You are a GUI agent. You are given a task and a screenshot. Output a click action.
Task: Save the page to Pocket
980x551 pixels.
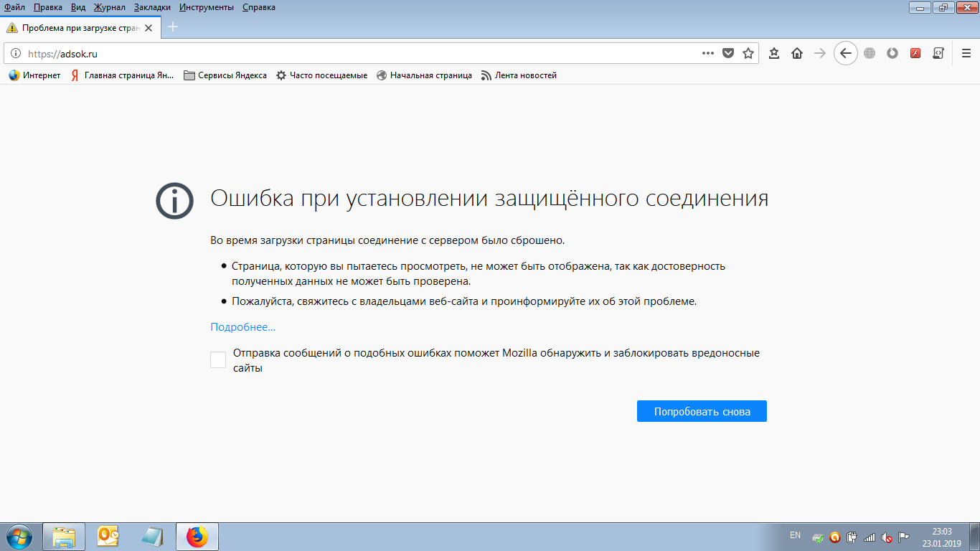(x=728, y=53)
